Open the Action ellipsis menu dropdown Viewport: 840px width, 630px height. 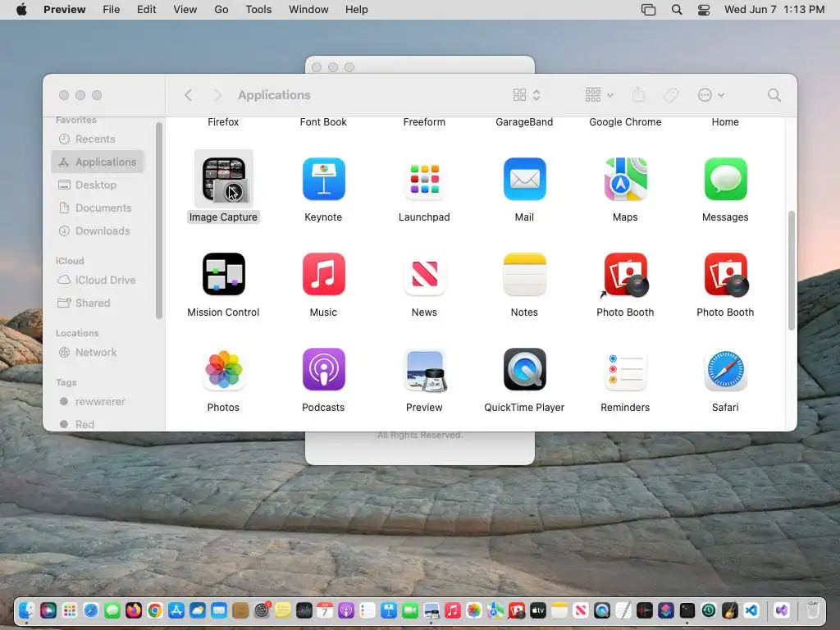[x=711, y=95]
